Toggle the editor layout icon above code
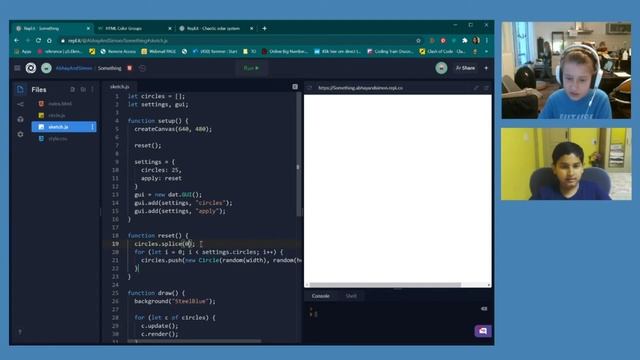The width and height of the screenshot is (640, 360). 295,87
